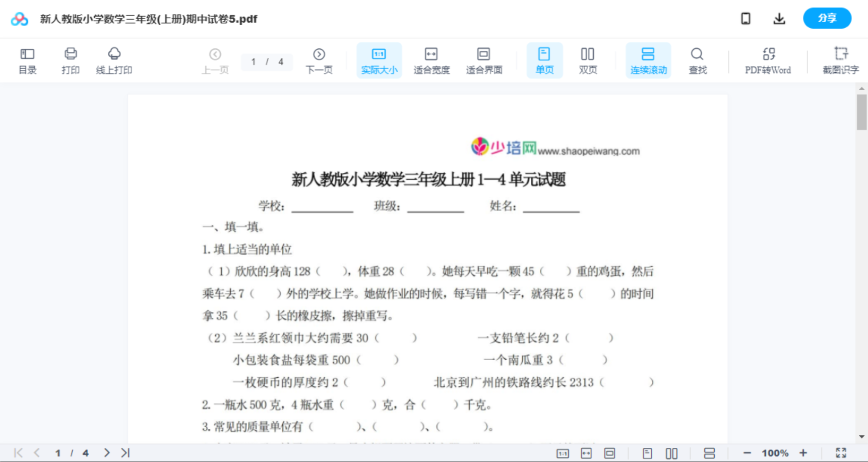
Task: Toggle 连续滚动 continuous scrolling off
Action: pyautogui.click(x=648, y=60)
